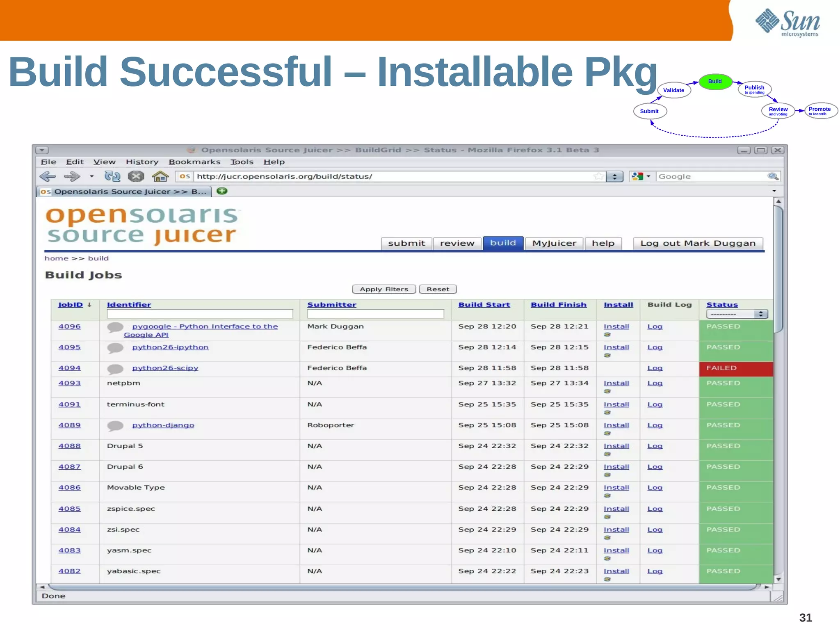Sort by the Identifier column header
The height and width of the screenshot is (630, 840).
[x=129, y=305]
